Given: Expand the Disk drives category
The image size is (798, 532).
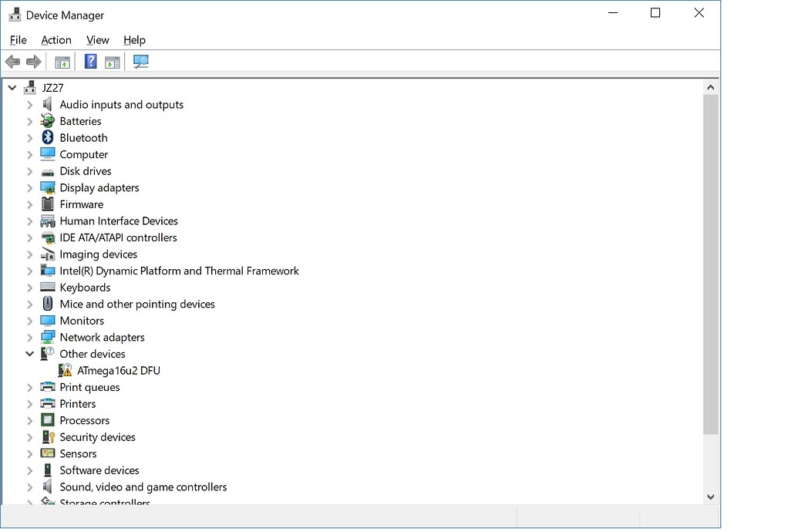Looking at the screenshot, I should point(30,170).
